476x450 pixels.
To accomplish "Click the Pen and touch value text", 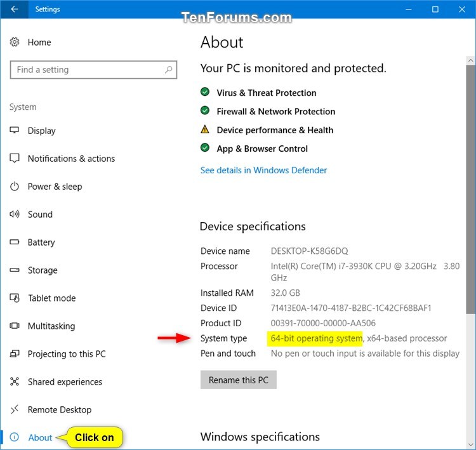I will [365, 354].
